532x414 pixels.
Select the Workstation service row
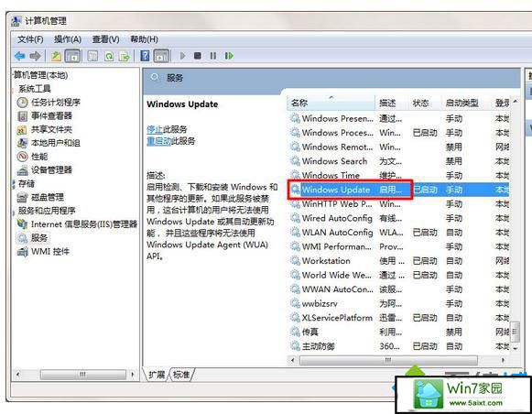(x=399, y=261)
